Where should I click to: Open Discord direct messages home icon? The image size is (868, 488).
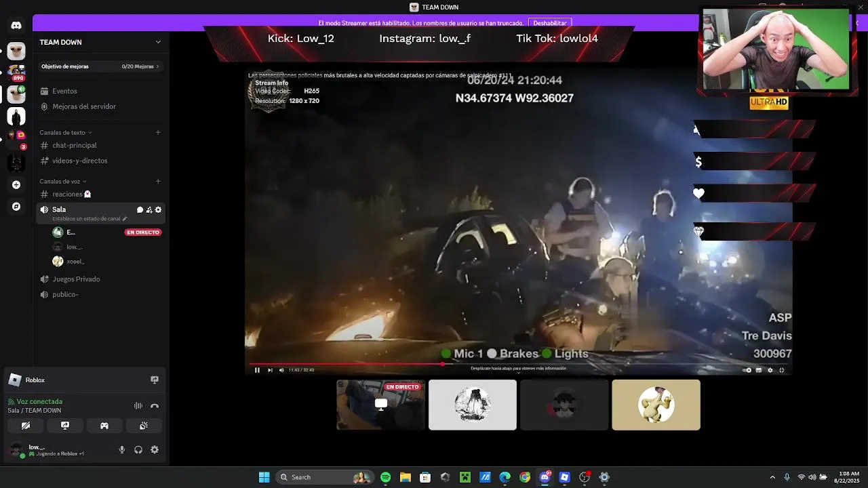point(16,26)
